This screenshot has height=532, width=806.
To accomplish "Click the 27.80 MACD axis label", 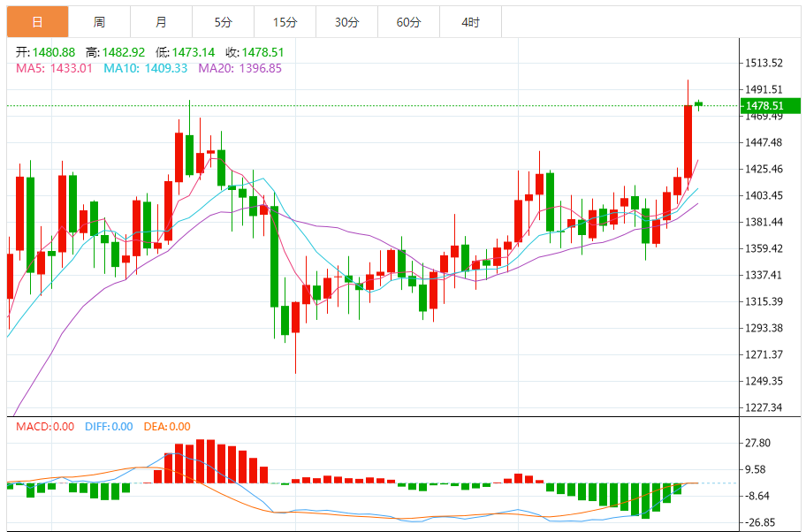I will (757, 443).
